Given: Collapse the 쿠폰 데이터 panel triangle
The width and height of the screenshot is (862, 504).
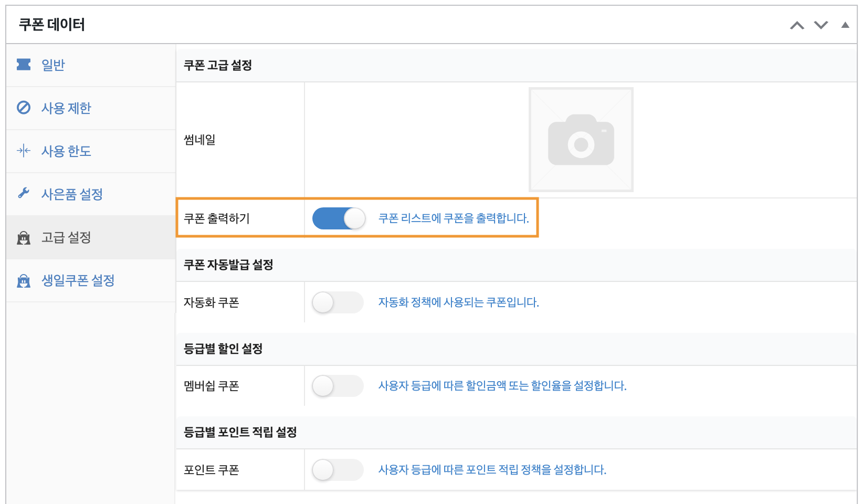Looking at the screenshot, I should click(x=845, y=25).
